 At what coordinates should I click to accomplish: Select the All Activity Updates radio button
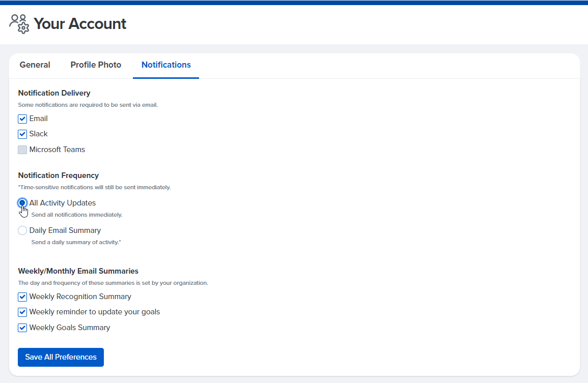(22, 203)
